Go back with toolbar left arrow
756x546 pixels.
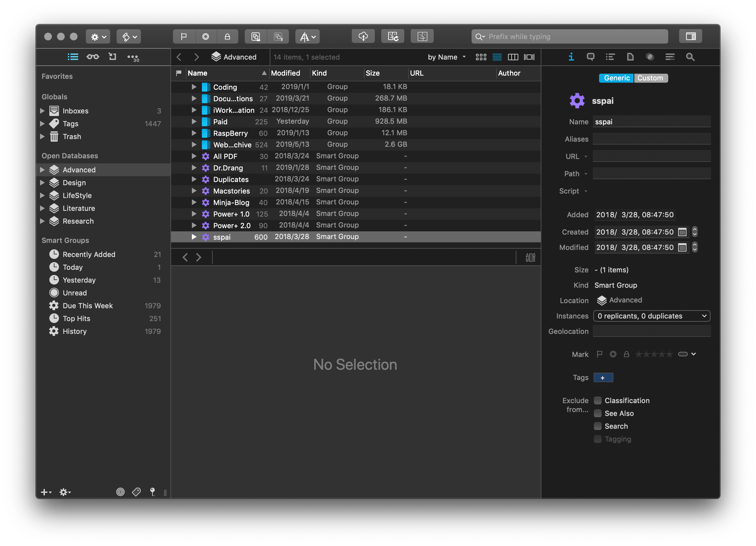click(179, 57)
